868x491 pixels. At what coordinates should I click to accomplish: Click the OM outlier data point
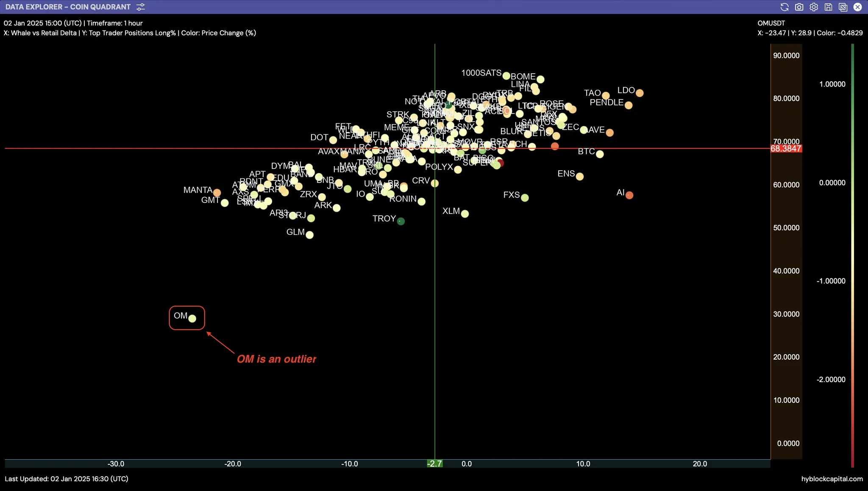point(192,319)
